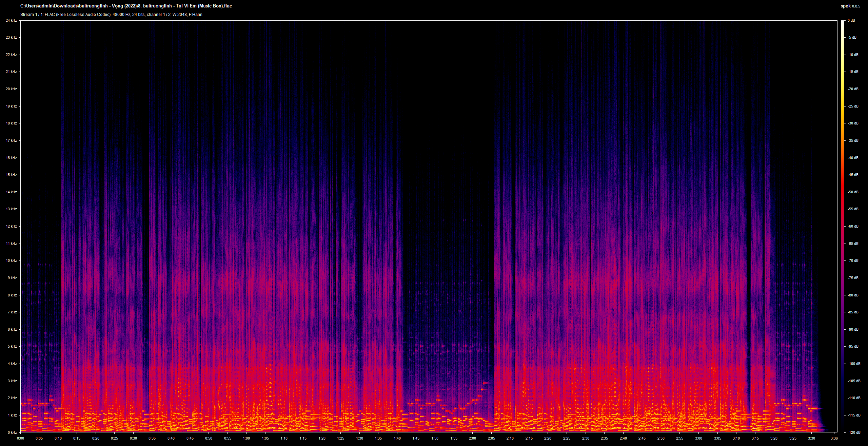Viewport: 868px width, 446px height.
Task: Select the 1 kHz frequency axis label
Action: point(12,415)
